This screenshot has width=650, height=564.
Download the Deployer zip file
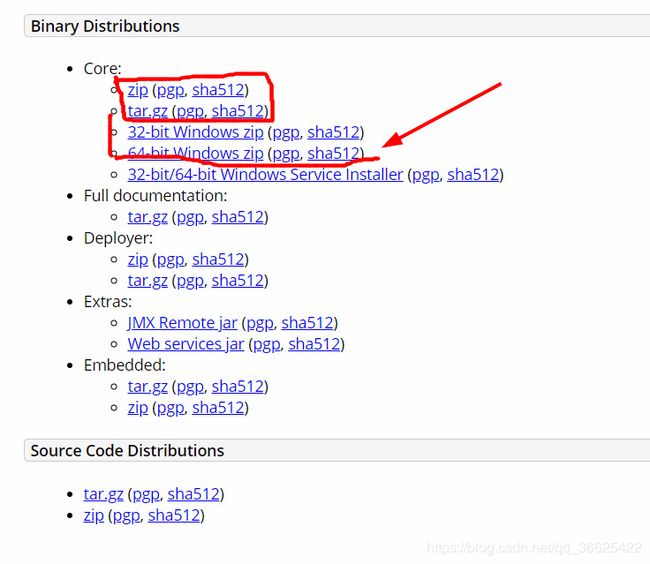[138, 259]
